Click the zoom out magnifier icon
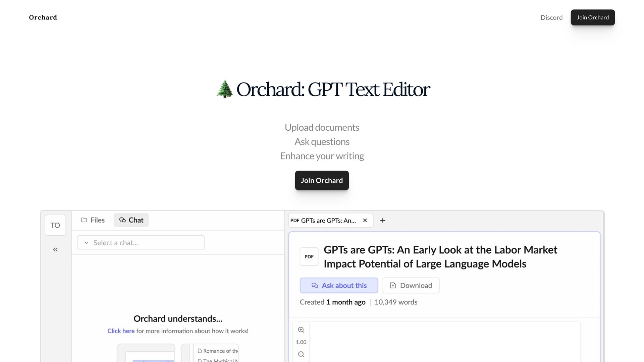644x362 pixels. coord(301,354)
